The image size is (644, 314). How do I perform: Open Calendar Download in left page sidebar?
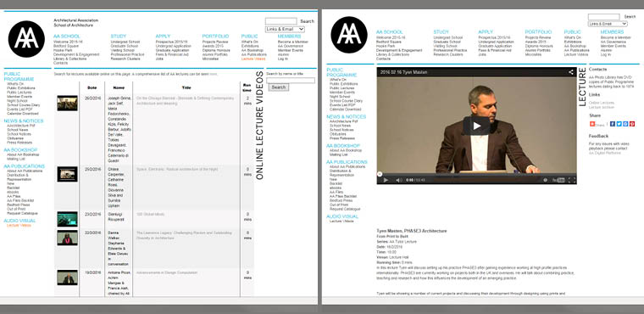coord(23,114)
